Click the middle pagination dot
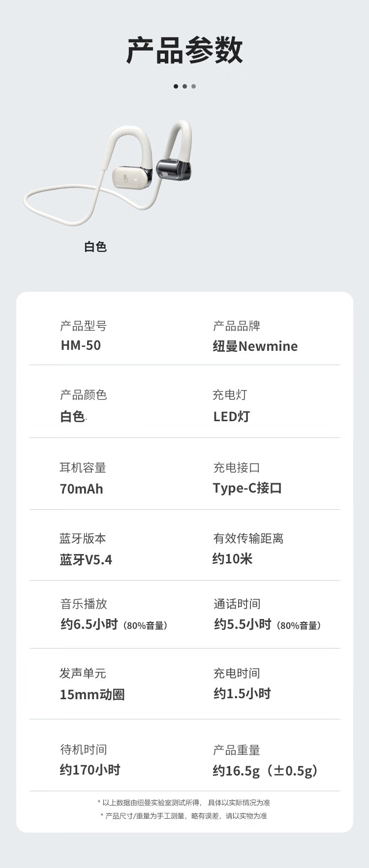 184,86
